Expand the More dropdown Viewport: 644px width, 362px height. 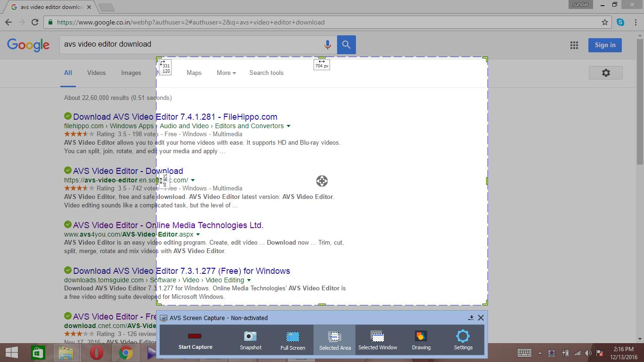pos(226,73)
